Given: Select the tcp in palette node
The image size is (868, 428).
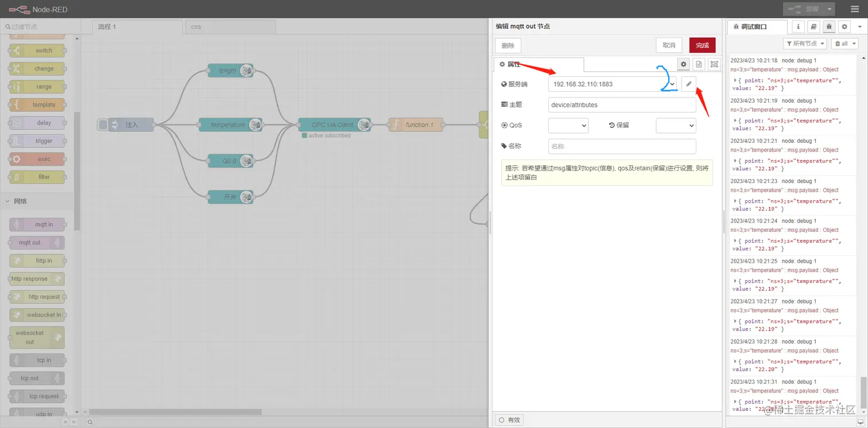Looking at the screenshot, I should coord(37,360).
